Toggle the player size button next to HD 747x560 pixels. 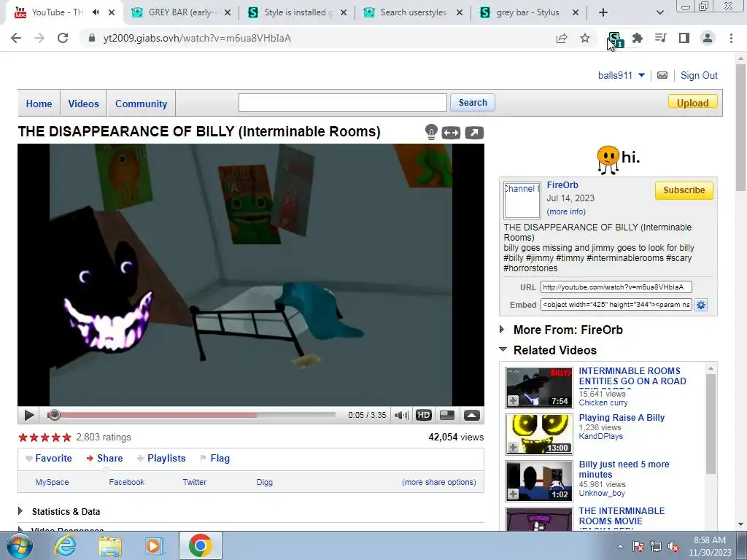click(447, 415)
